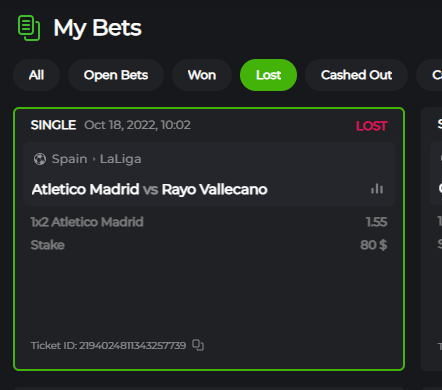442x390 pixels.
Task: Click the arrow between Spain and LaLiga
Action: pos(94,159)
